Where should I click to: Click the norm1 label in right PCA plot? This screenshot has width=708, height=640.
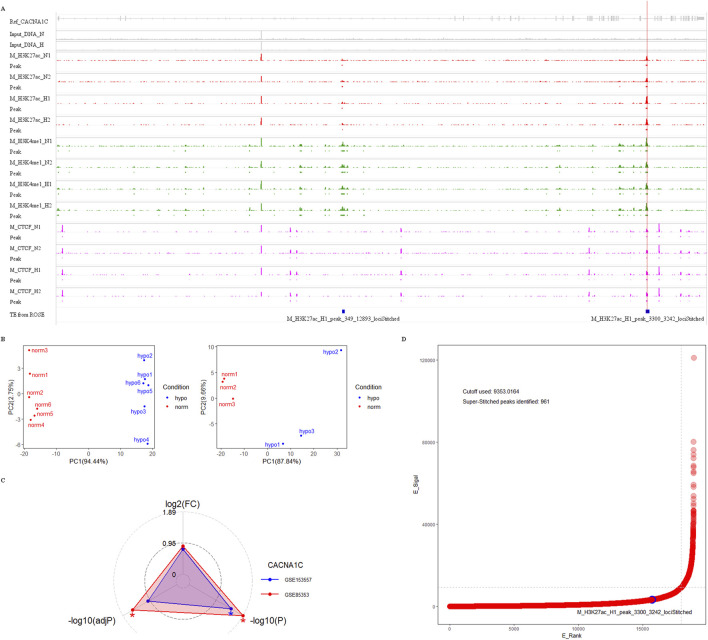(x=229, y=374)
